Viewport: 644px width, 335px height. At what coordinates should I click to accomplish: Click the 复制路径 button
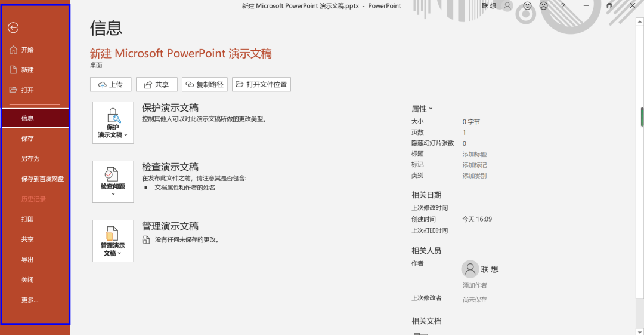[x=205, y=84]
